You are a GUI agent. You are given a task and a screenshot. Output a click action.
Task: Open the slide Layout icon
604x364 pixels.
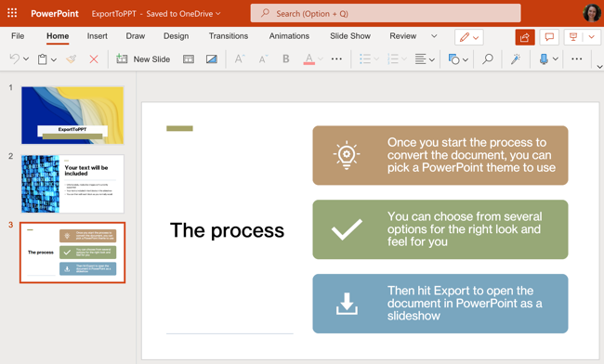[189, 58]
